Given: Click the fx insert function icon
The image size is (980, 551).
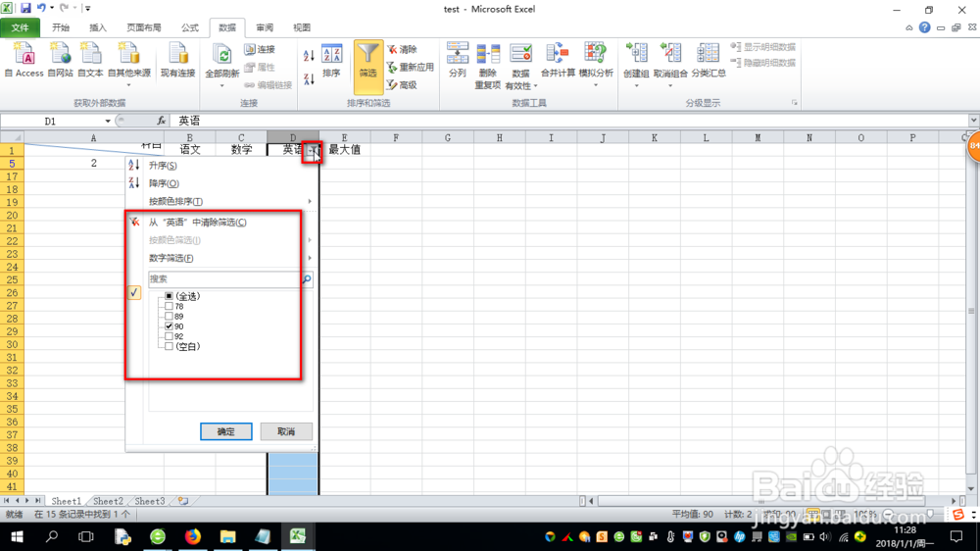Looking at the screenshot, I should pyautogui.click(x=162, y=121).
